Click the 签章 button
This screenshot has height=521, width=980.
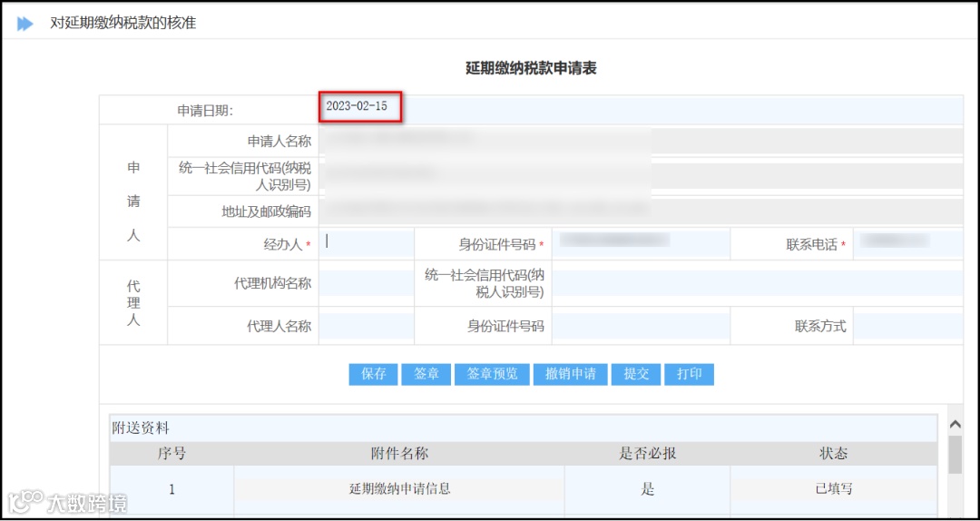[426, 375]
